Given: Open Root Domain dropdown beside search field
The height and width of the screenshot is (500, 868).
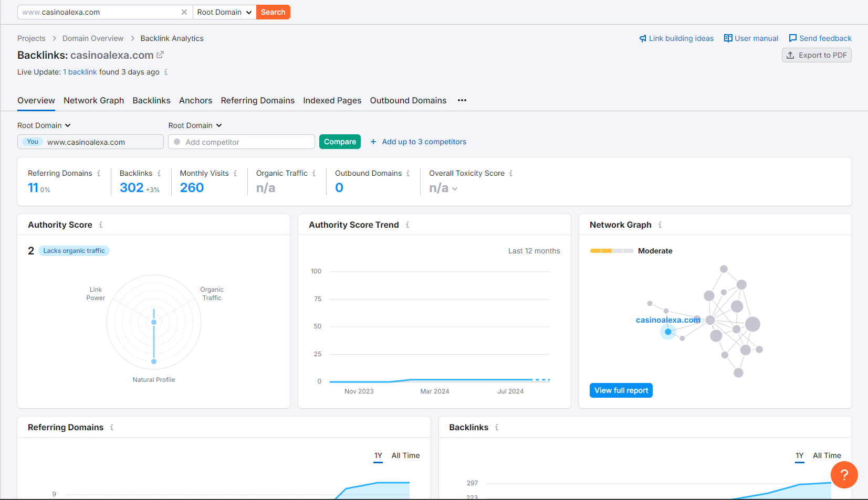Looking at the screenshot, I should (225, 12).
